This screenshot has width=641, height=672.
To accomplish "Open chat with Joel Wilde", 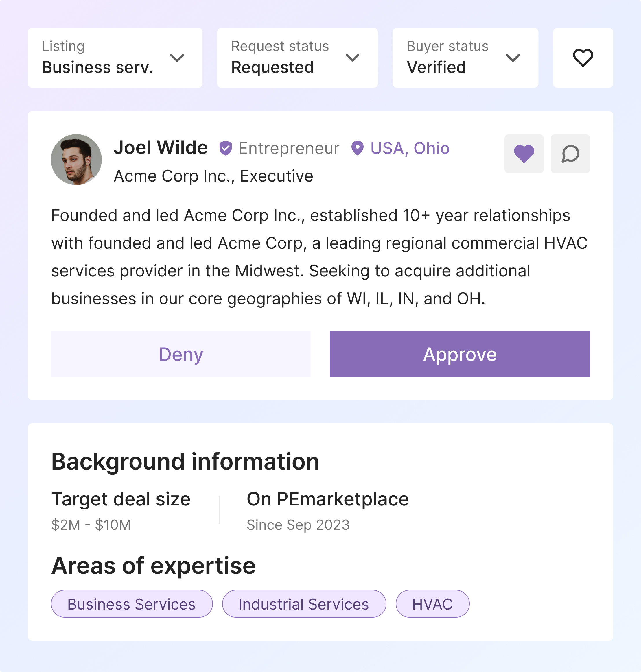I will click(x=570, y=154).
